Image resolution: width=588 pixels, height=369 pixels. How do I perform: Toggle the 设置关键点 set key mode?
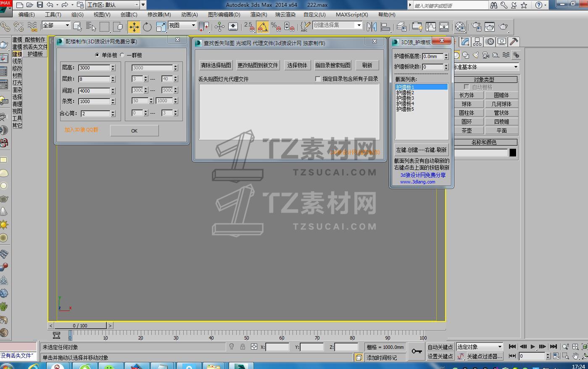tap(440, 356)
